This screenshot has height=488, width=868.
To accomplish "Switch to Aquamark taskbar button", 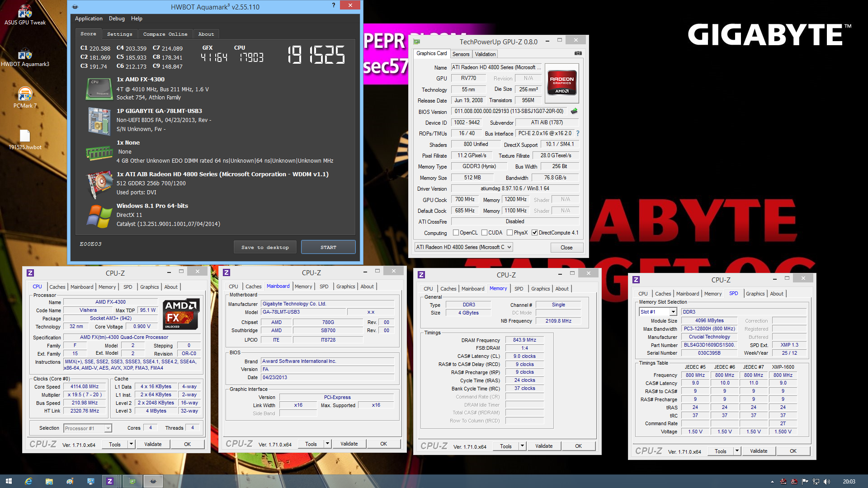I will pos(153,481).
